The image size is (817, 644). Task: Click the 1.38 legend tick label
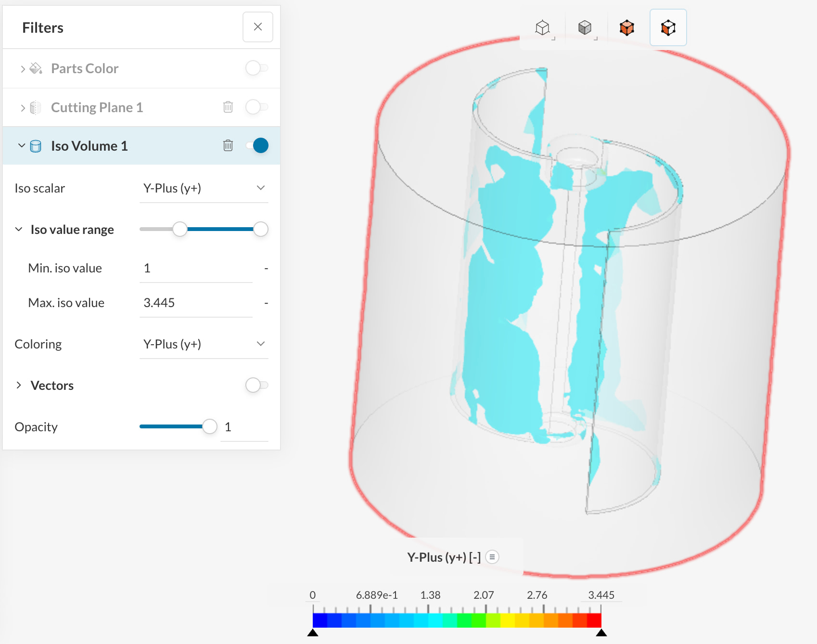click(431, 595)
